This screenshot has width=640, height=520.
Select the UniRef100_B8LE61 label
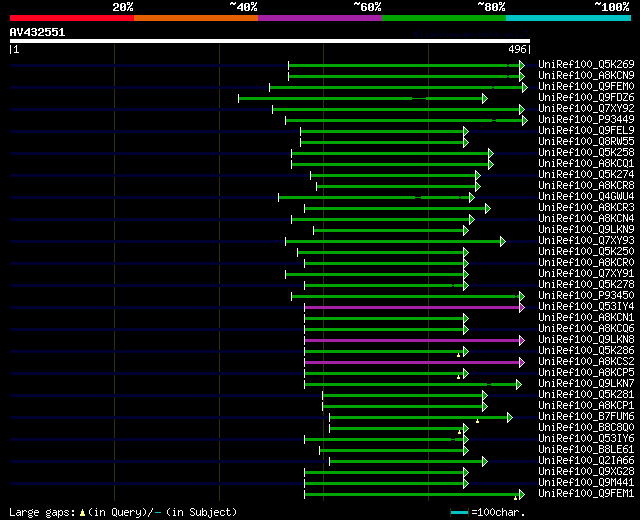(x=586, y=450)
